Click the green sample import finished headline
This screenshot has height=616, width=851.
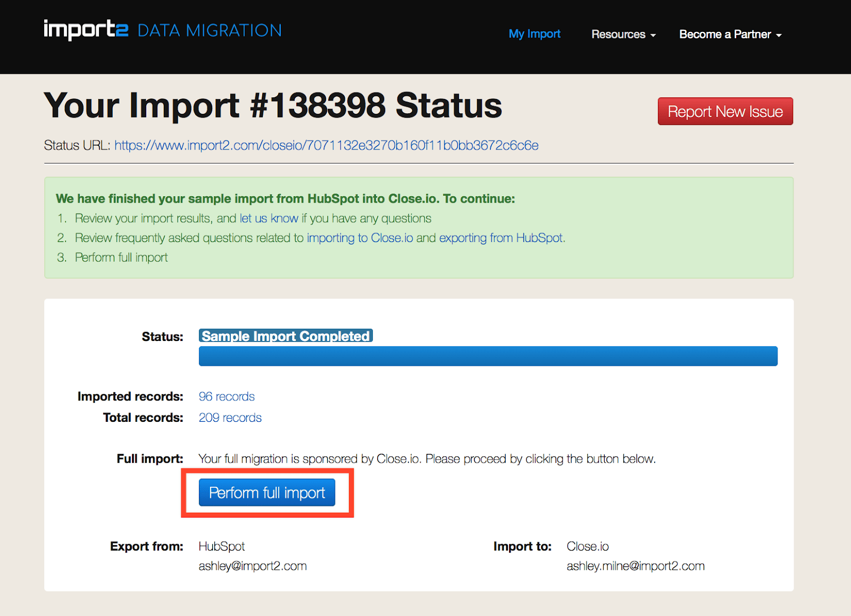click(286, 198)
